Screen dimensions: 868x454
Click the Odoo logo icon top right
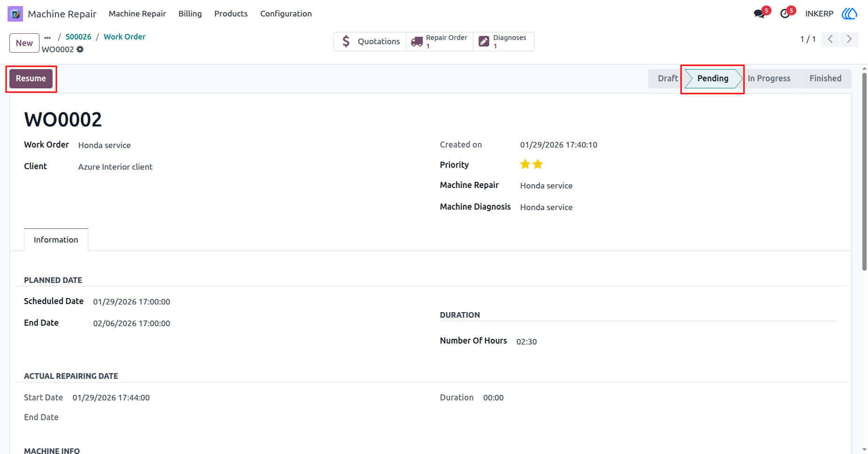click(x=849, y=14)
